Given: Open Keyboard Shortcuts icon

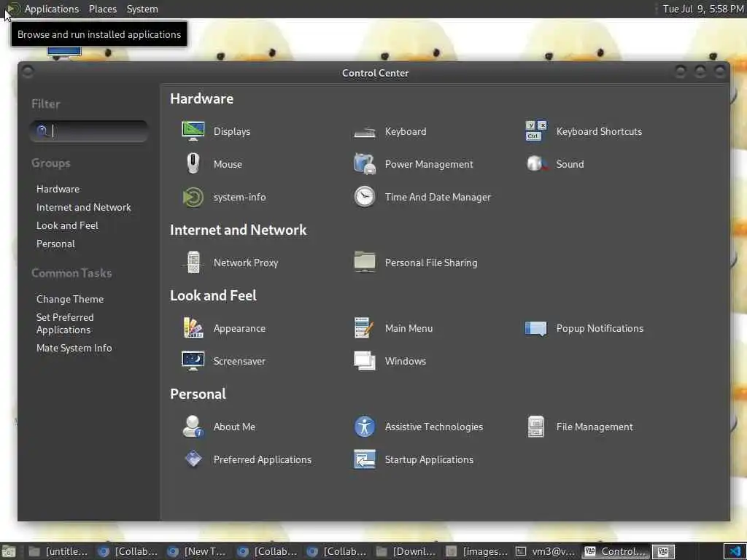Looking at the screenshot, I should pos(536,131).
